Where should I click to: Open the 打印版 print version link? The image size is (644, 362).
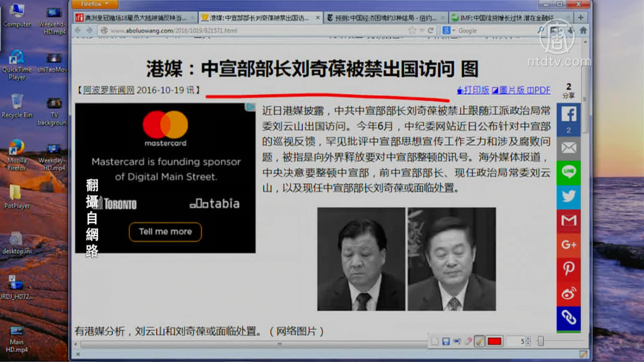[x=473, y=90]
